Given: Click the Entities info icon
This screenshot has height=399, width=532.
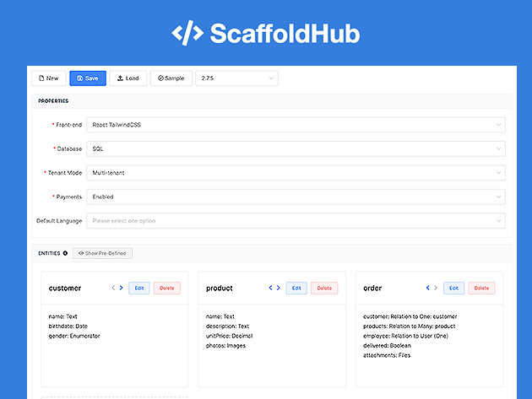Looking at the screenshot, I should (x=65, y=253).
